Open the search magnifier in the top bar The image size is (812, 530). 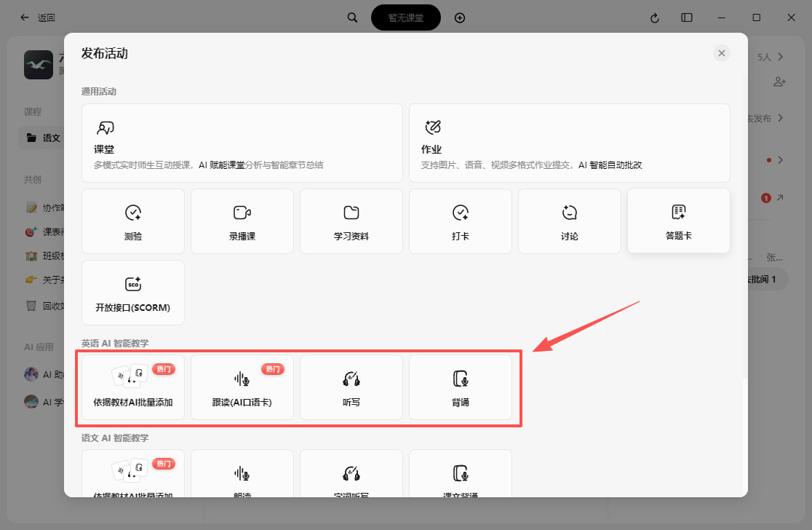click(x=352, y=17)
